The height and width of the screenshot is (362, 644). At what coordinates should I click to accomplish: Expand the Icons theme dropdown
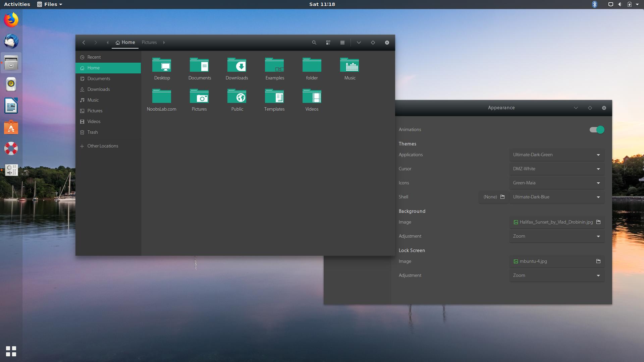tap(598, 183)
